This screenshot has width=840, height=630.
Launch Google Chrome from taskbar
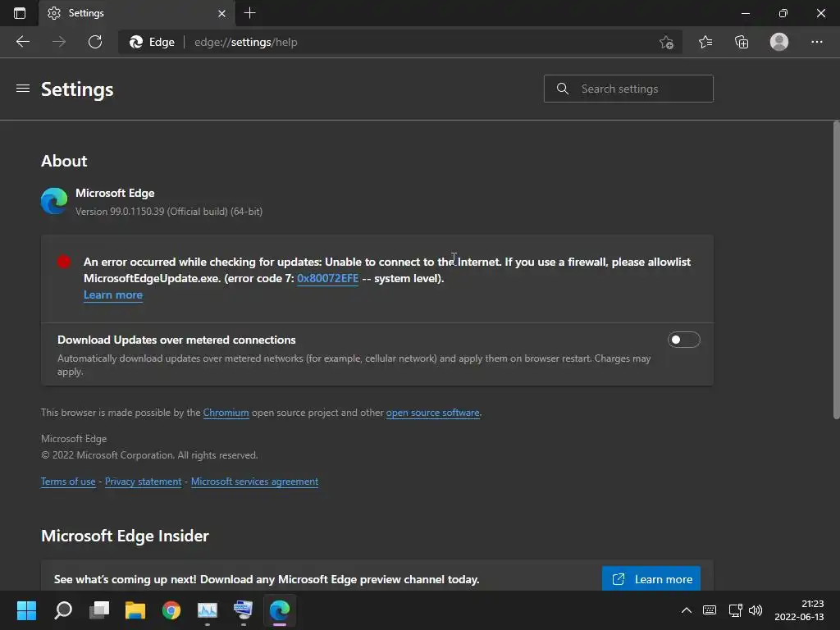click(x=171, y=610)
